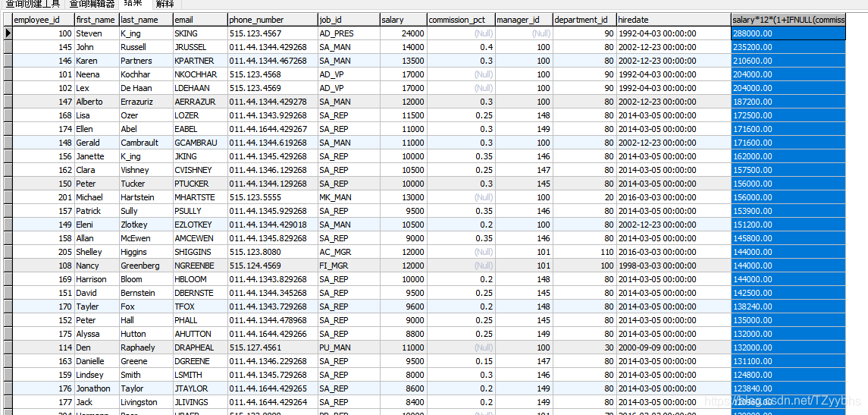Select the salary cell '24000'
Screen dimensions: 868x415
click(403, 33)
